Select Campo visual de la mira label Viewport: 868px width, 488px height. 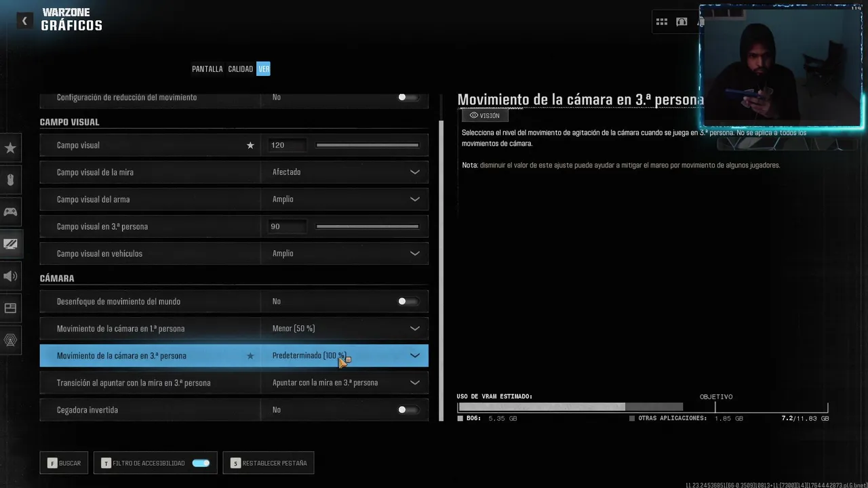pyautogui.click(x=95, y=172)
